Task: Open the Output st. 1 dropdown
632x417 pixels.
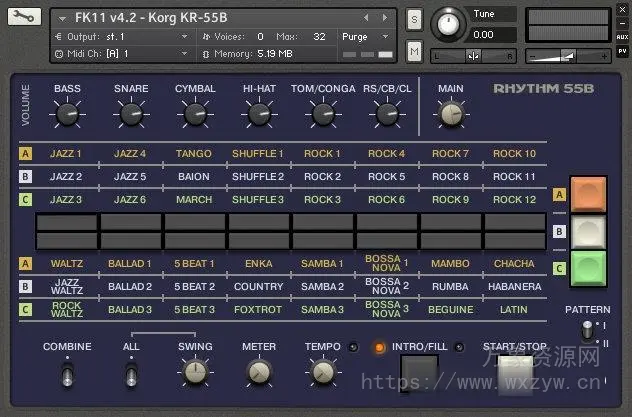Action: tap(122, 37)
